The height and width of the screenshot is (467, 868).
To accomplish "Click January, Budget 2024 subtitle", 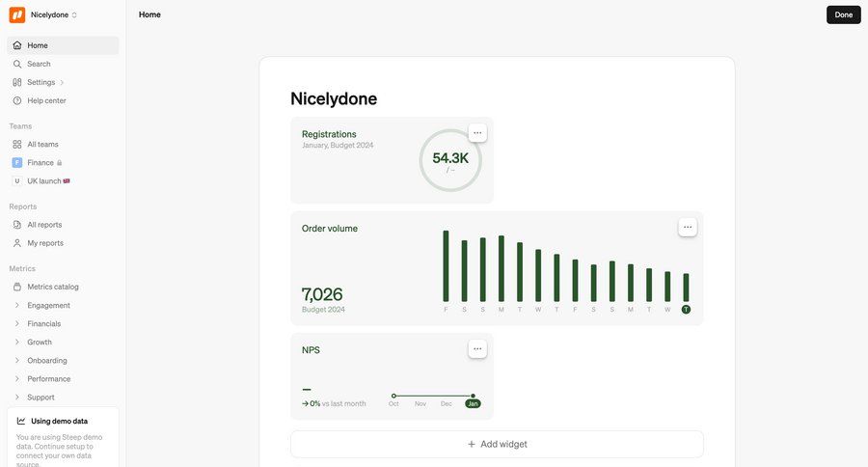I will coord(338,145).
